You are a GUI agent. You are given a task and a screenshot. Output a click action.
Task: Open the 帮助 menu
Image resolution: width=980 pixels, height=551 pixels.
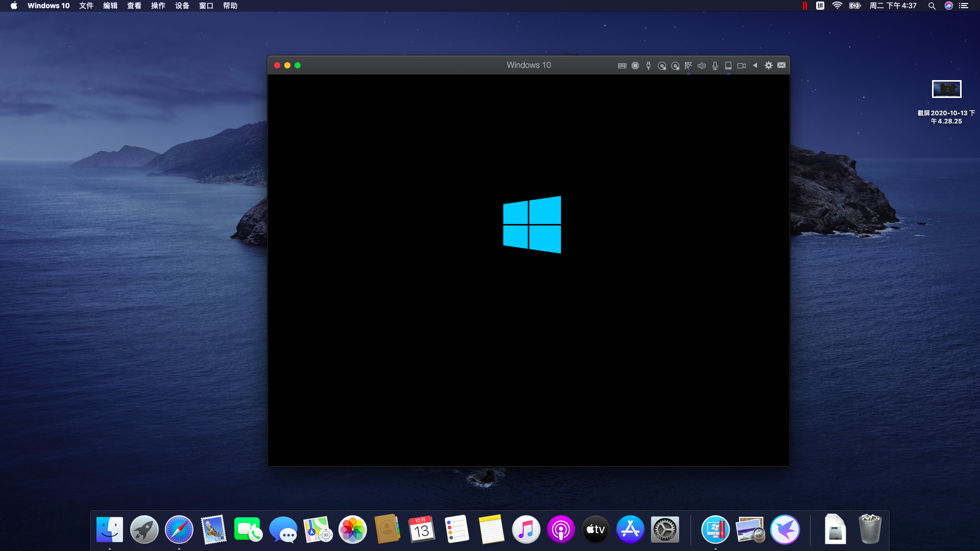230,6
